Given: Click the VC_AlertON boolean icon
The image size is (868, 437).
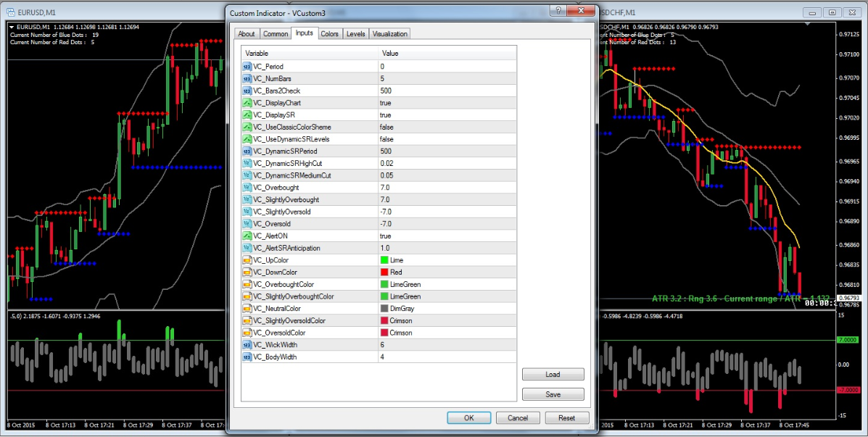Looking at the screenshot, I should point(247,236).
